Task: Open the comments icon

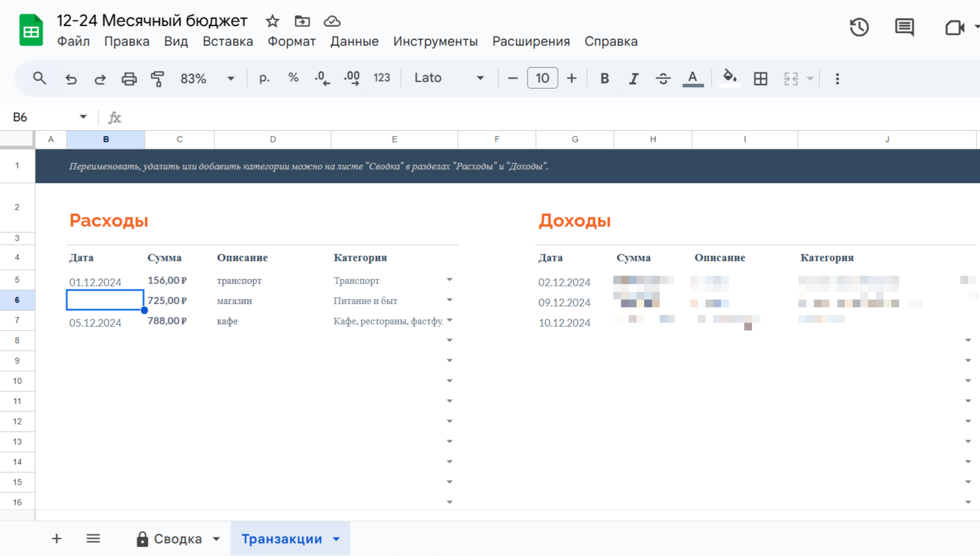Action: click(x=904, y=27)
